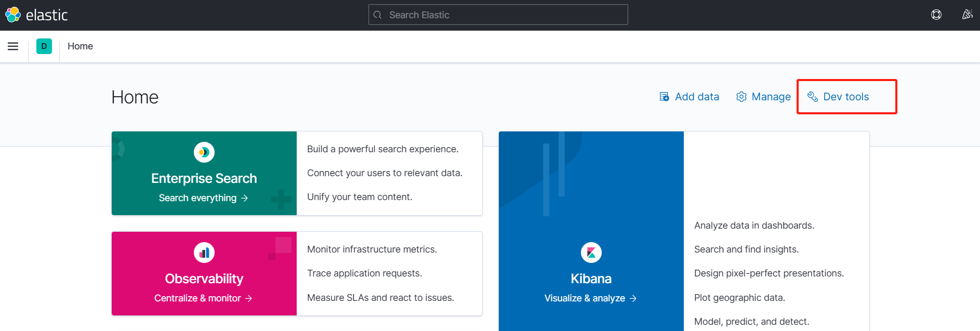
Task: Click the elastic wordmark text
Action: (47, 15)
